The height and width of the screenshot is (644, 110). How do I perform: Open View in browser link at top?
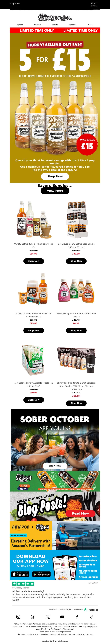pos(94,5)
